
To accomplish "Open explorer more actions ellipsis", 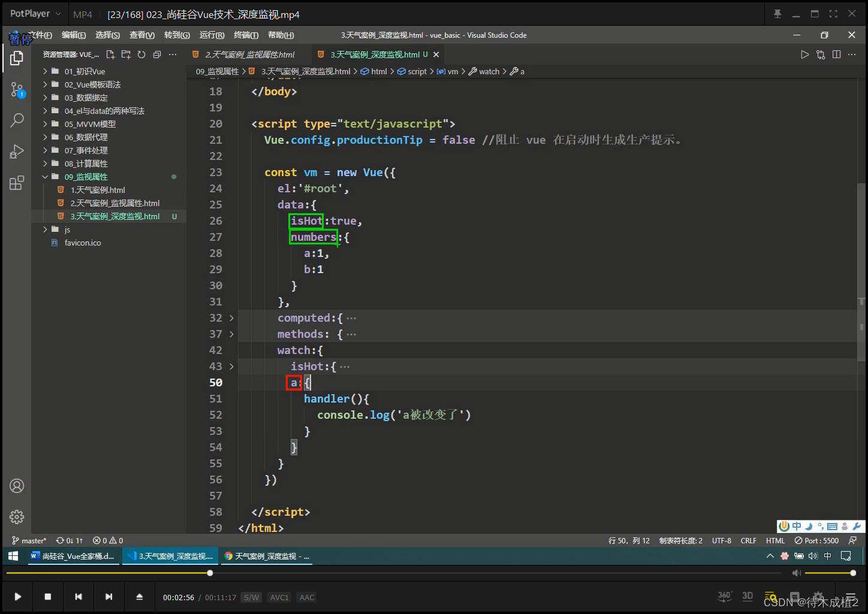I will 173,55.
